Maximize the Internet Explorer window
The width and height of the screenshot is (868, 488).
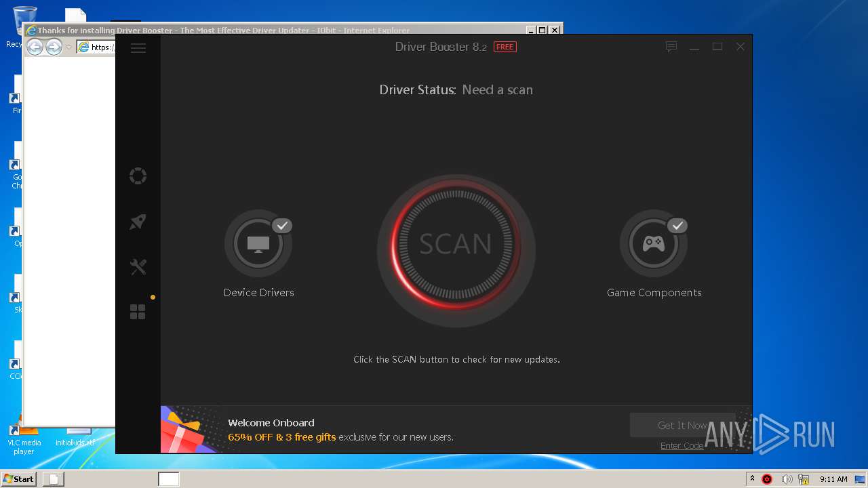point(542,30)
